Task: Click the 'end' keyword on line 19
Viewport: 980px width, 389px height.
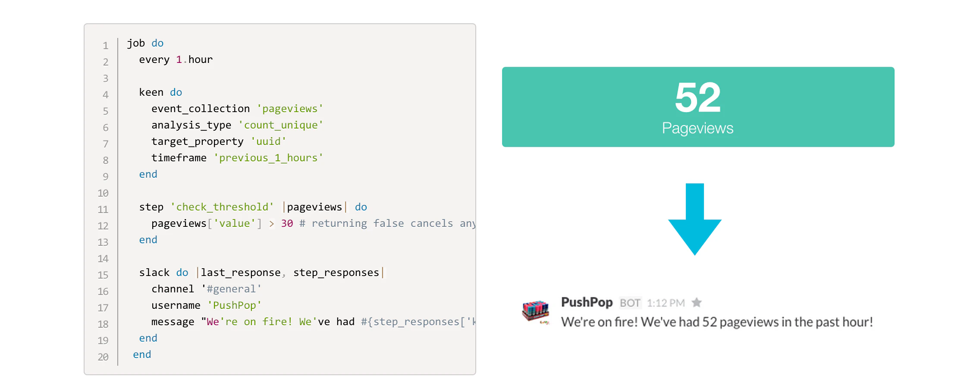Action: point(148,338)
